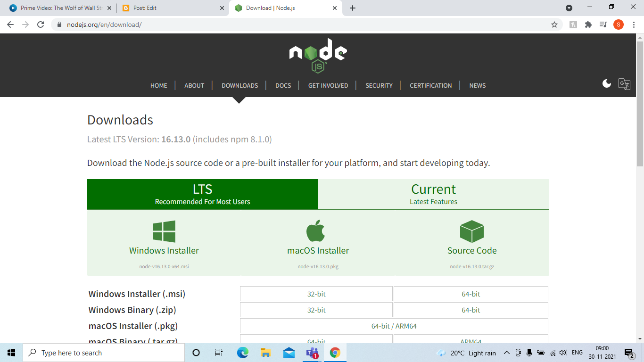Click the Source Code cube icon
Viewport: 644px width, 362px height.
pos(472,231)
